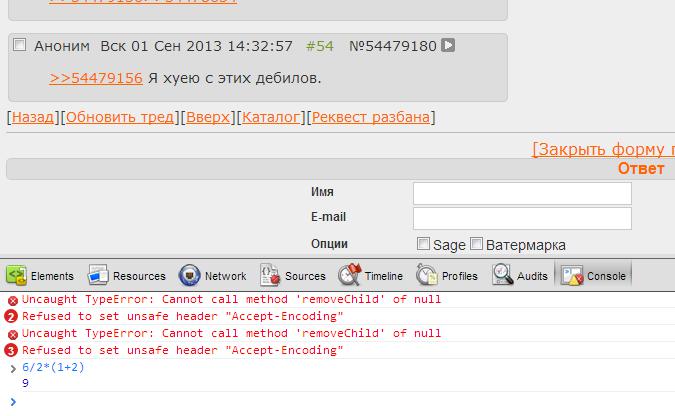Click the post date Вск 01 Сен 2013
The image size is (675, 416).
coord(162,46)
